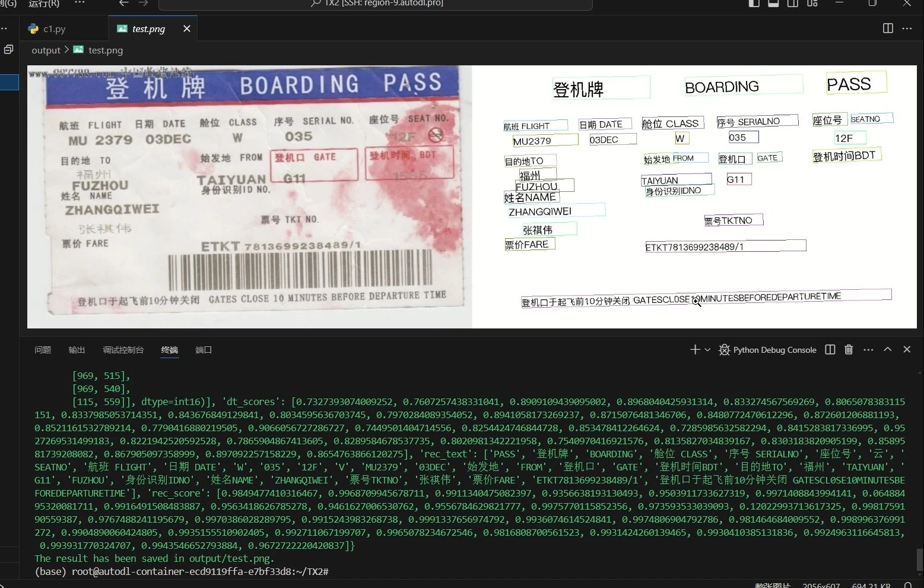
Task: Split the terminal pane
Action: click(830, 350)
